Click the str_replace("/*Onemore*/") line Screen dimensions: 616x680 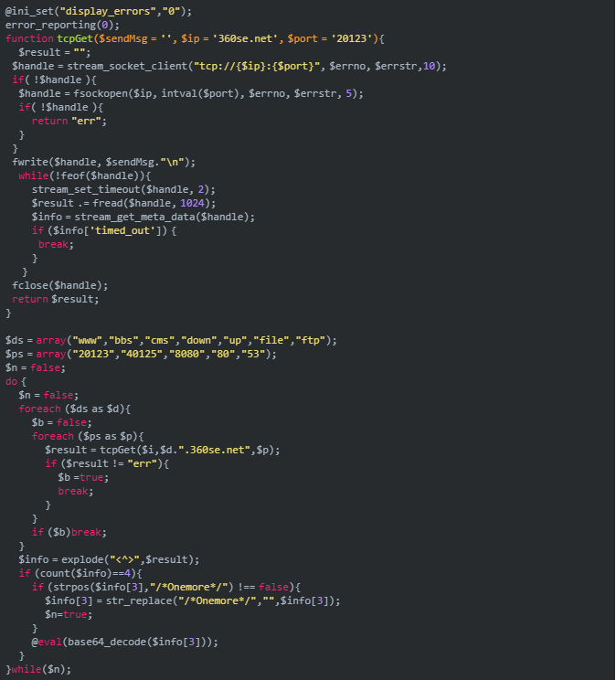[x=193, y=601]
